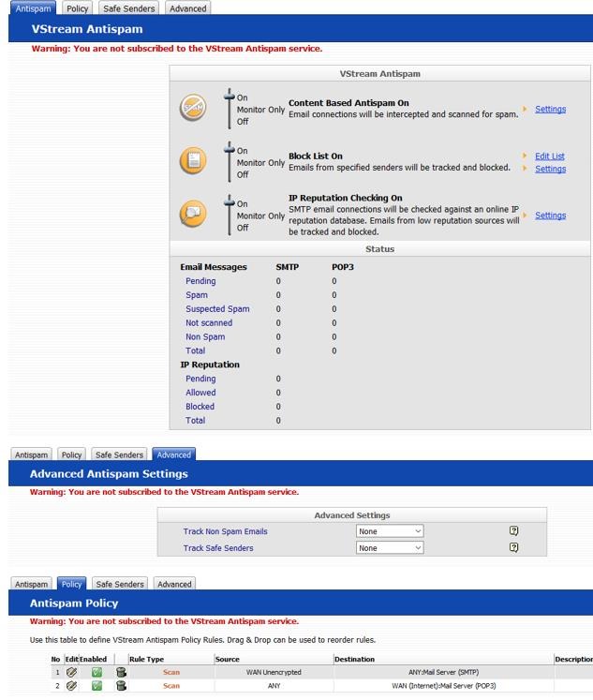Edit policy rule 2 pencil icon
This screenshot has height=700, width=593.
click(x=71, y=686)
